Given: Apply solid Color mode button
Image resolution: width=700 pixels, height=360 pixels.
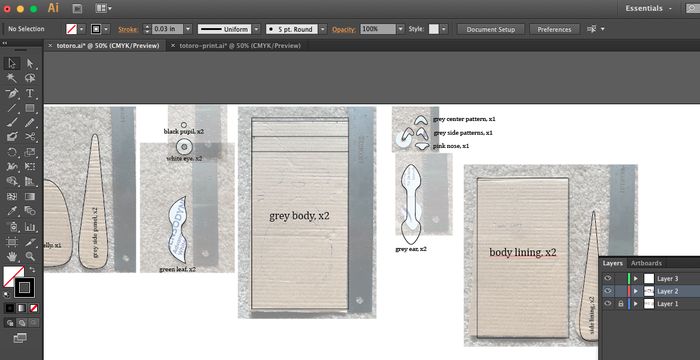Looking at the screenshot, I should tap(10, 308).
